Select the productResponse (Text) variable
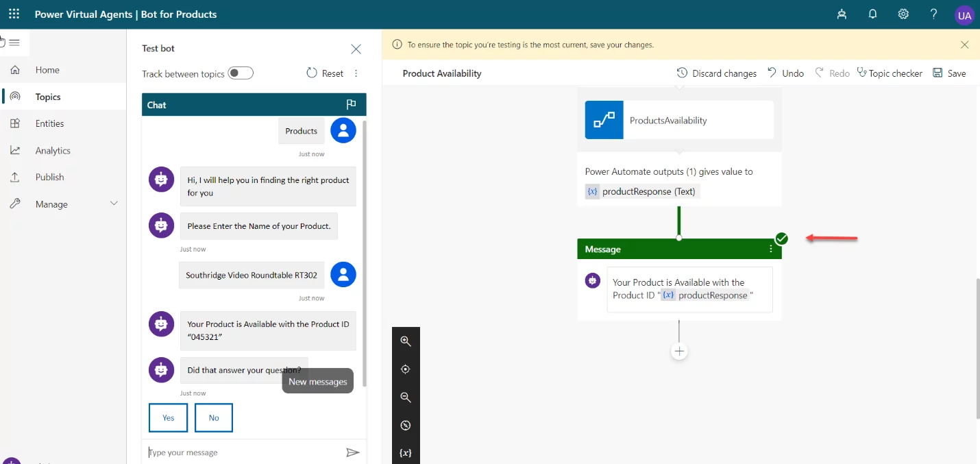The height and width of the screenshot is (464, 980). point(642,191)
